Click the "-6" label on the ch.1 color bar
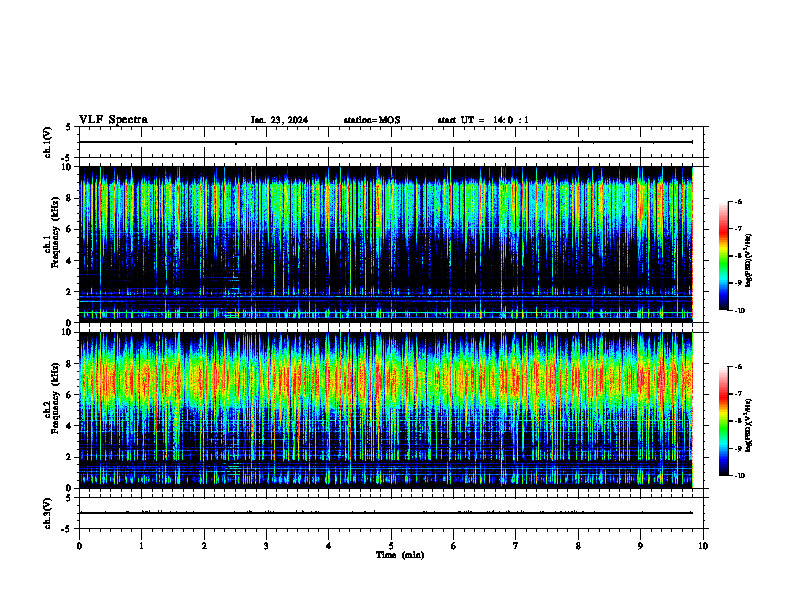The height and width of the screenshot is (612, 792). click(738, 201)
